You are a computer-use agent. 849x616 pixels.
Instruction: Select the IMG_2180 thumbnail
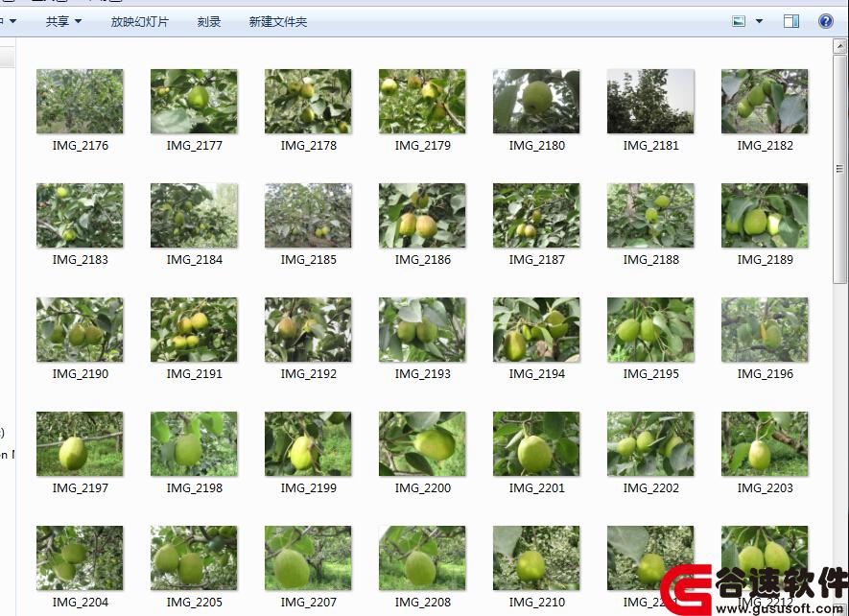[x=536, y=102]
